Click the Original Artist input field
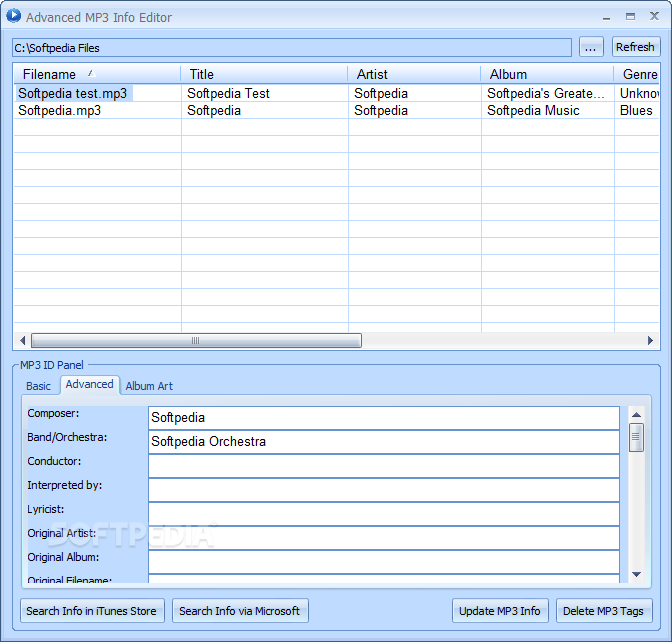 coord(384,538)
